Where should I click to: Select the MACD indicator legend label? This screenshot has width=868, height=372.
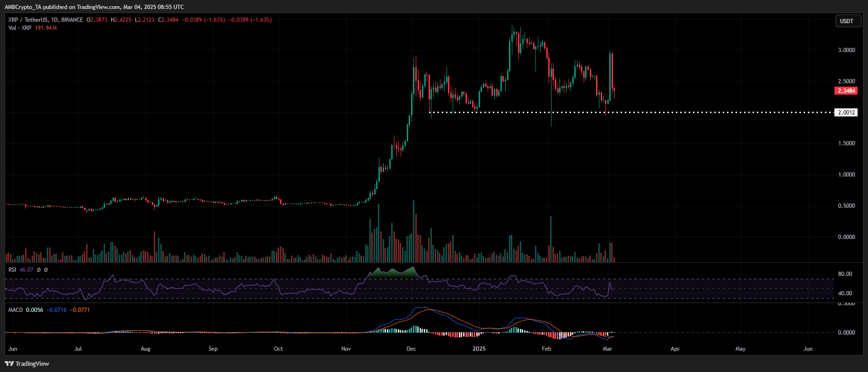(x=16, y=310)
